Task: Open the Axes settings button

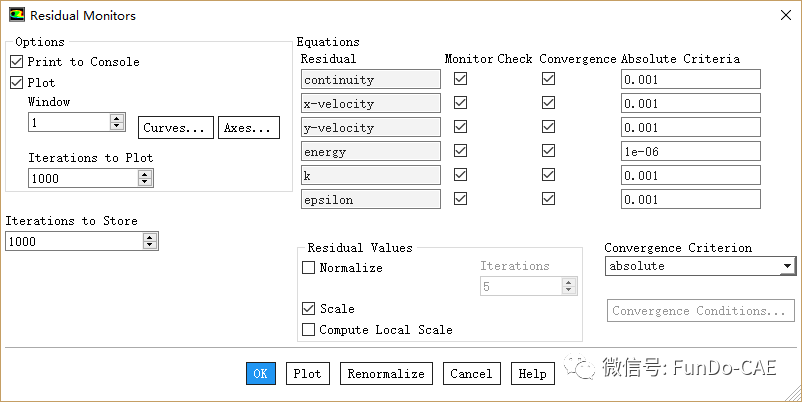Action: click(x=248, y=128)
